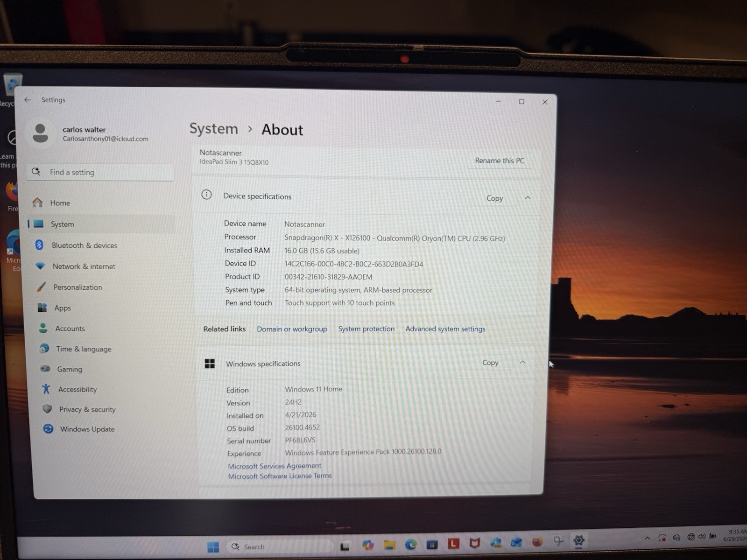Click the battery tray icon
747x560 pixels.
click(713, 536)
